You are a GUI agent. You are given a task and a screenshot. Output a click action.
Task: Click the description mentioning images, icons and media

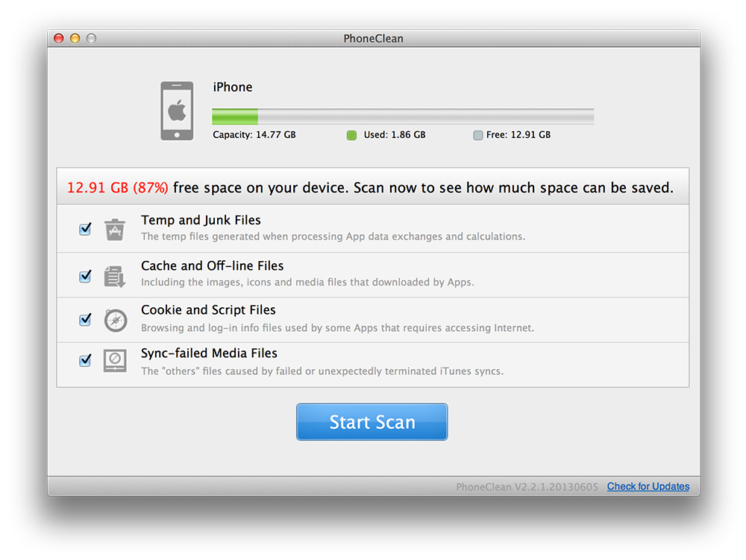pyautogui.click(x=307, y=282)
